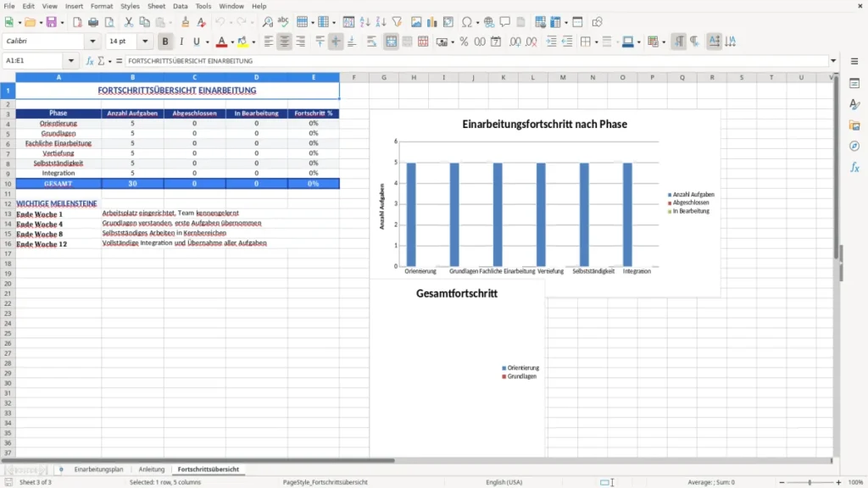868x488 pixels.
Task: Click the formula input line
Action: coord(476,61)
